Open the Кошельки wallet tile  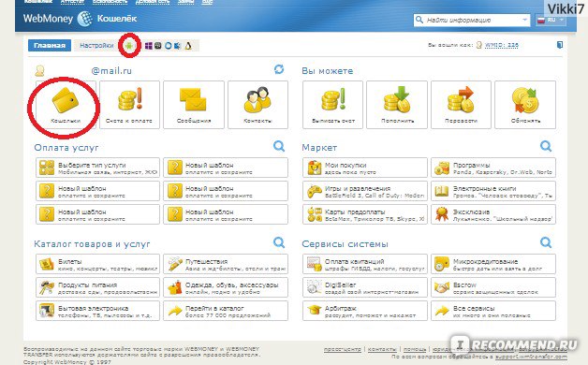tap(66, 105)
